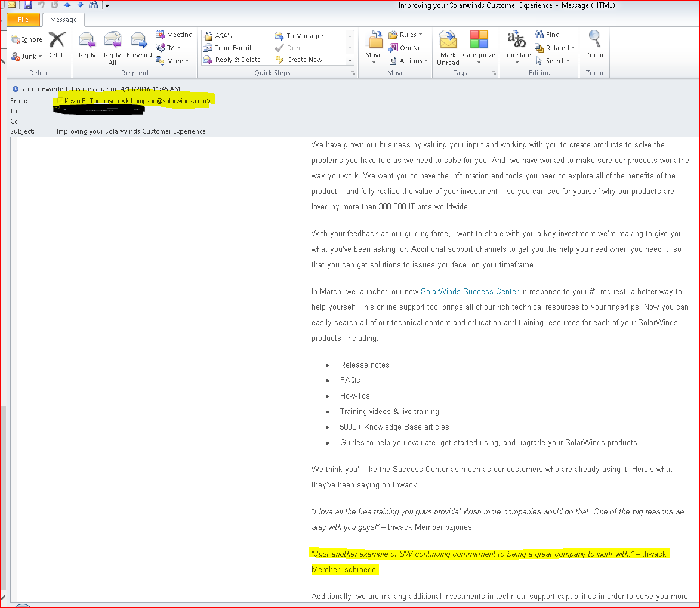Go to next item with down arrow

[81, 5]
